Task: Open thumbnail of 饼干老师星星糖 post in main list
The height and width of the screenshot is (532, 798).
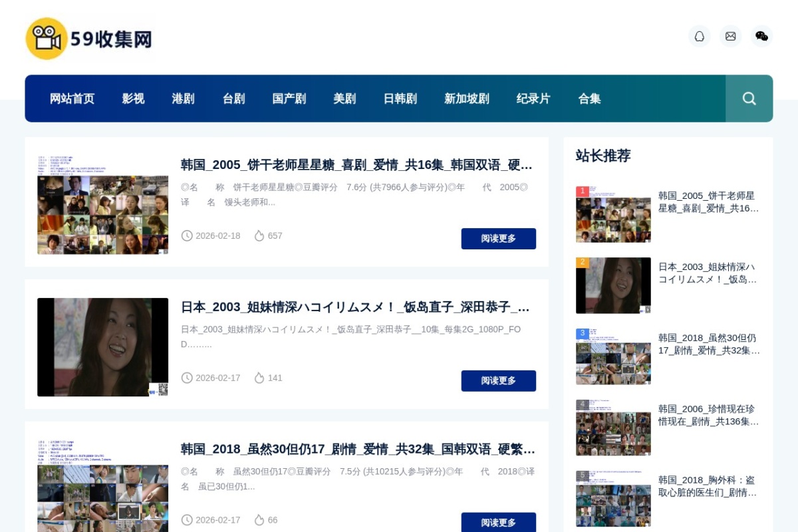Action: 102,205
